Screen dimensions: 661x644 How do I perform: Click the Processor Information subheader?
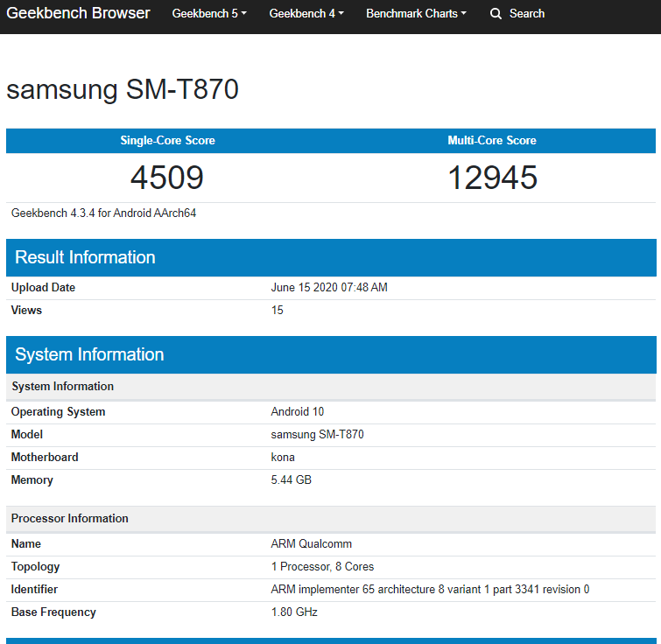331,519
